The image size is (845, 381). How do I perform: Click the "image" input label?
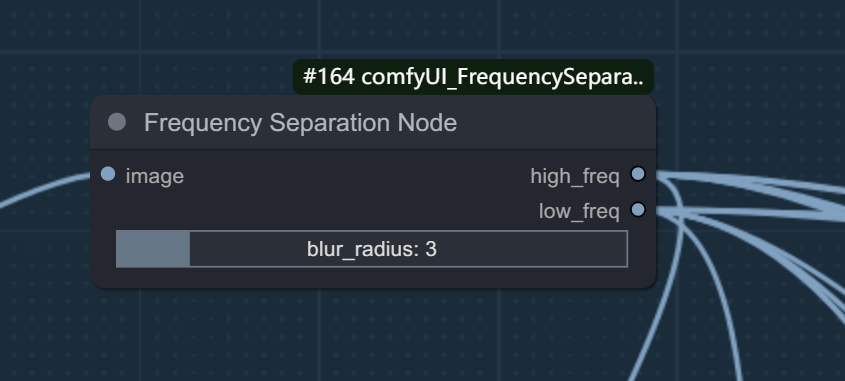click(155, 176)
